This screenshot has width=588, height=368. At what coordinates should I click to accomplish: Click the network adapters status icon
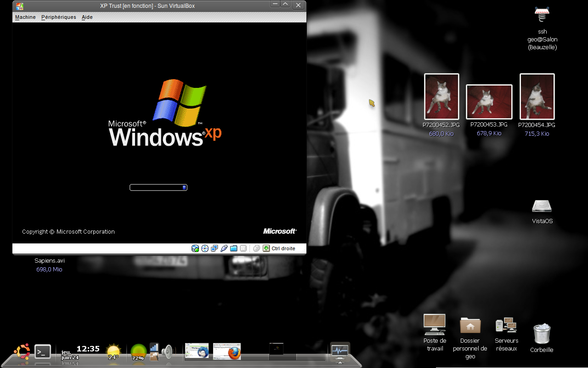(215, 248)
